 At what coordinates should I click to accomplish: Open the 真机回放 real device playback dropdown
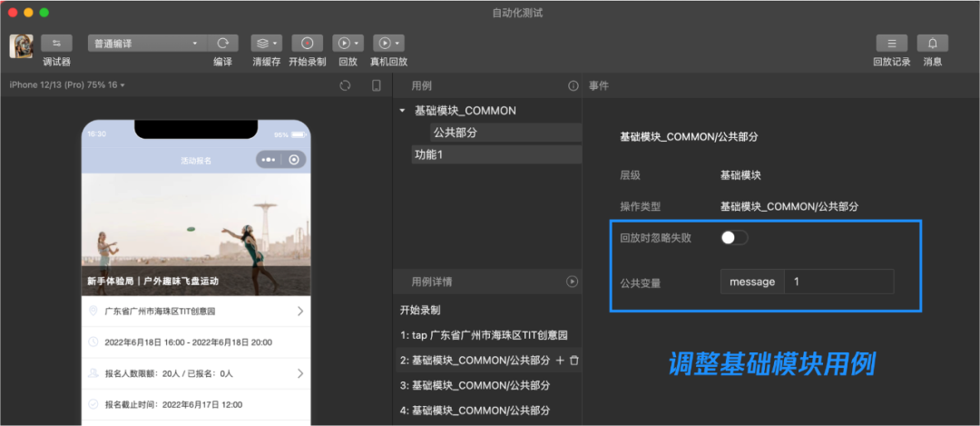tap(388, 44)
